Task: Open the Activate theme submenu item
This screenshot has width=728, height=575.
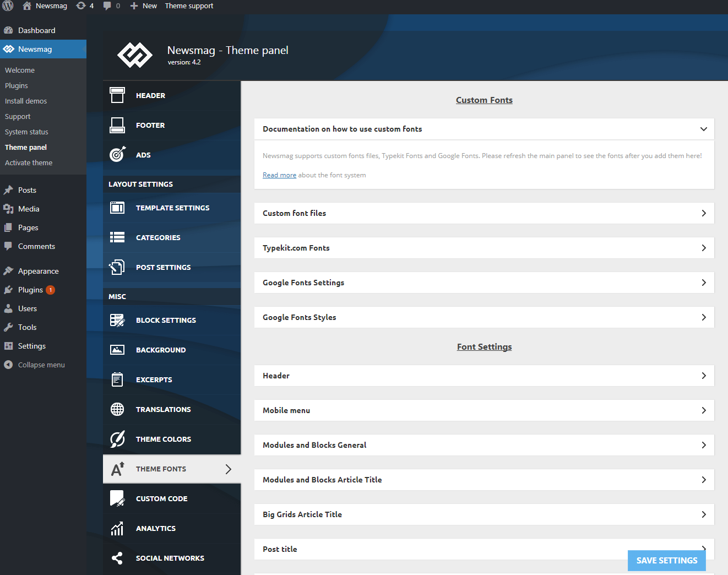Action: coord(29,162)
